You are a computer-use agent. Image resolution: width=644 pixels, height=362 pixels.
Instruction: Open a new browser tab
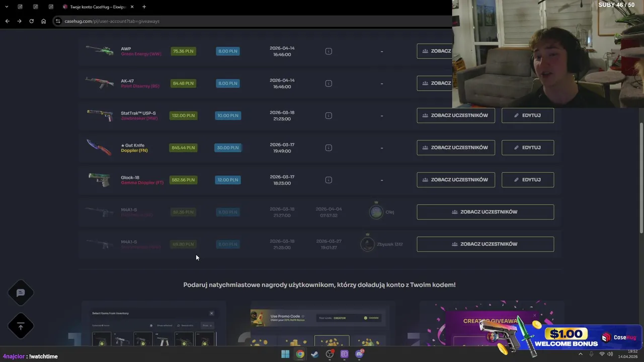tap(144, 7)
